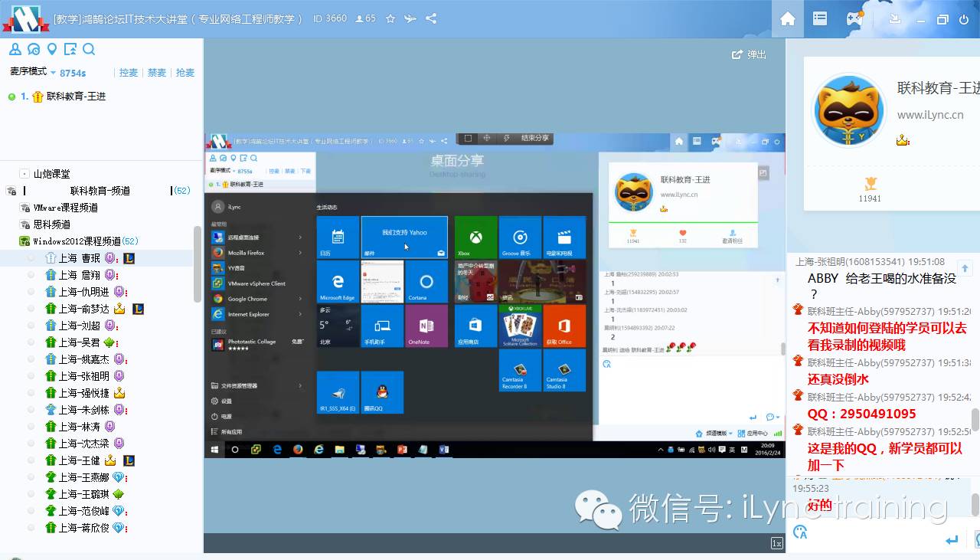Image resolution: width=980 pixels, height=560 pixels.
Task: Click the airplane icon in the title bar
Action: pos(410,18)
